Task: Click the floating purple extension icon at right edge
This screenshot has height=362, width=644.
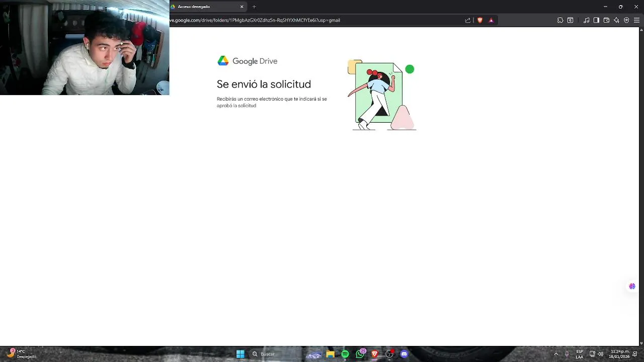Action: point(632,286)
